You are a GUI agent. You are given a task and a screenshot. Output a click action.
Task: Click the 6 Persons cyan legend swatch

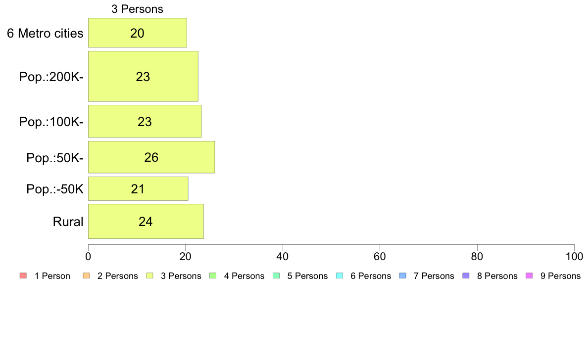[x=339, y=276]
